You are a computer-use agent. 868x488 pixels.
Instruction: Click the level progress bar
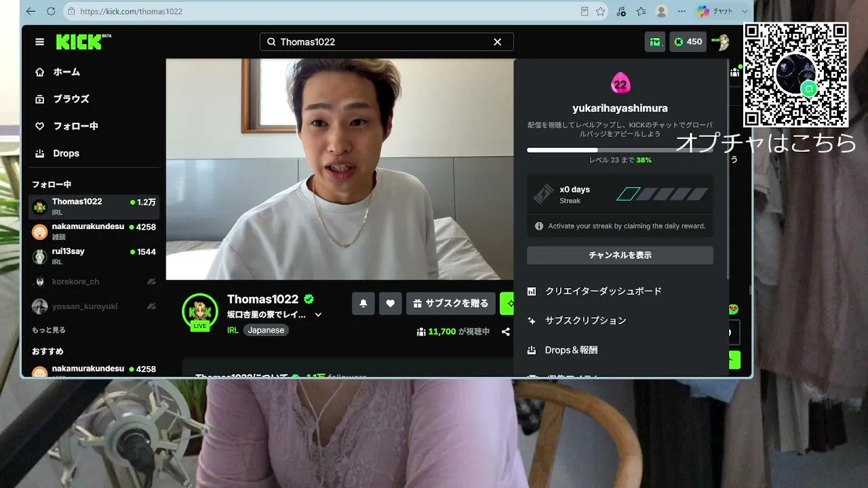pyautogui.click(x=620, y=150)
